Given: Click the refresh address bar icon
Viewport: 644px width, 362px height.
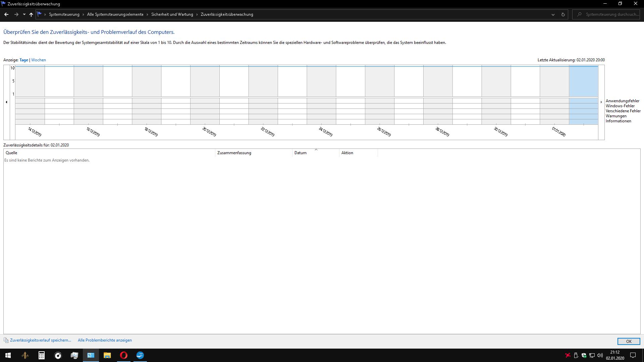Looking at the screenshot, I should click(x=563, y=14).
